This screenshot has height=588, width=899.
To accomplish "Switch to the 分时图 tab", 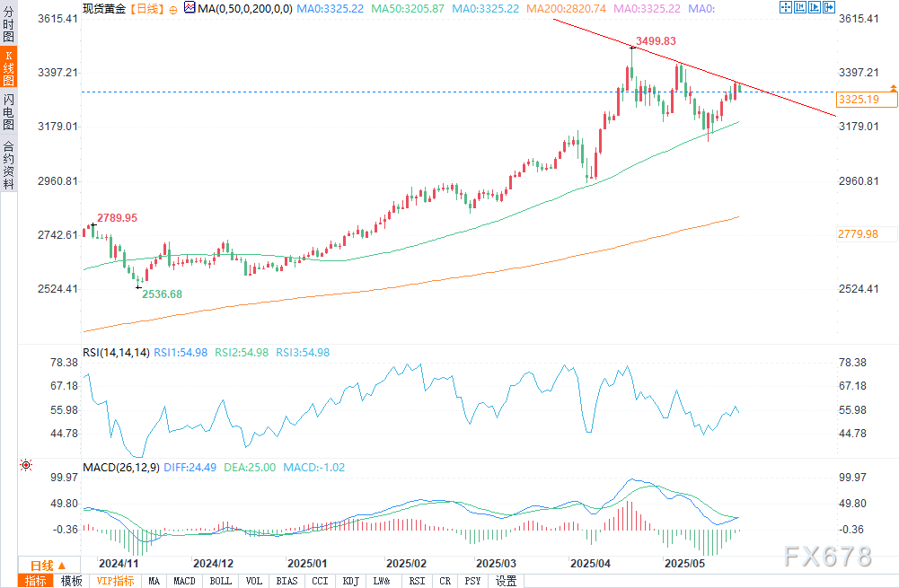I will tap(8, 22).
